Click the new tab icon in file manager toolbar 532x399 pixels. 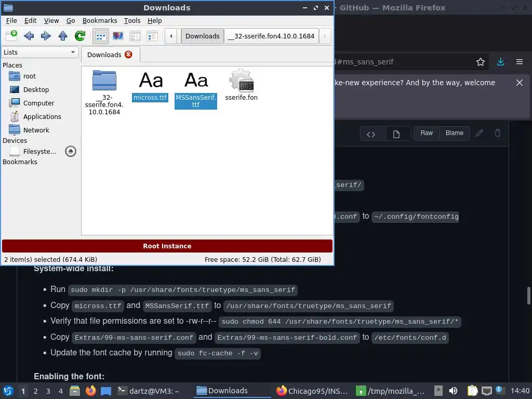[11, 36]
